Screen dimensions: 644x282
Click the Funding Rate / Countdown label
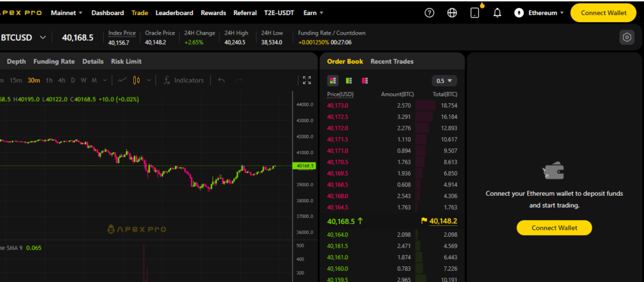331,33
